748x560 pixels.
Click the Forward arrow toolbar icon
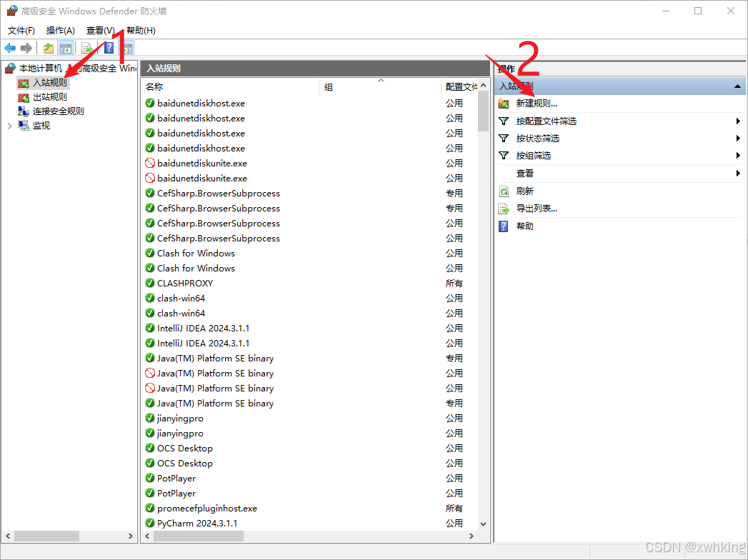click(26, 48)
